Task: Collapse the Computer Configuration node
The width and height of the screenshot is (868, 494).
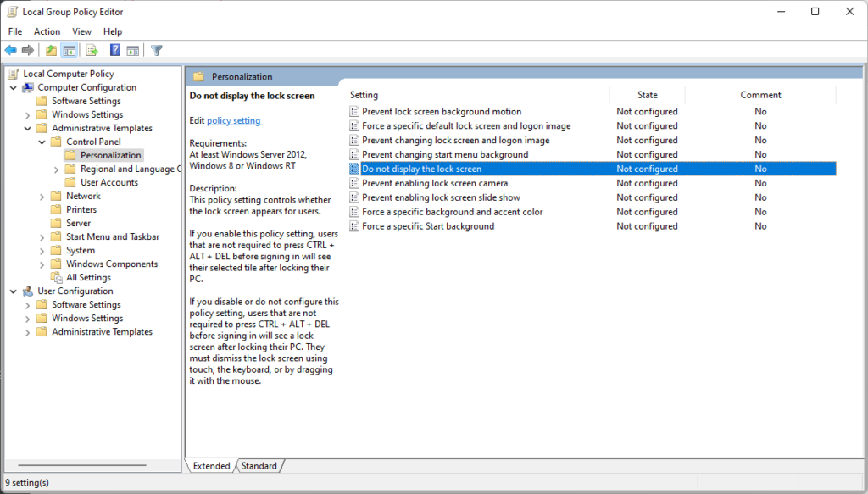Action: coord(14,88)
